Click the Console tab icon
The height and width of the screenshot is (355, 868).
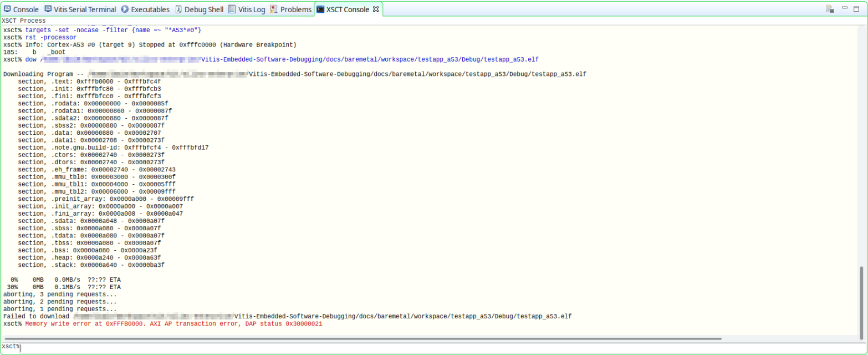pos(7,9)
